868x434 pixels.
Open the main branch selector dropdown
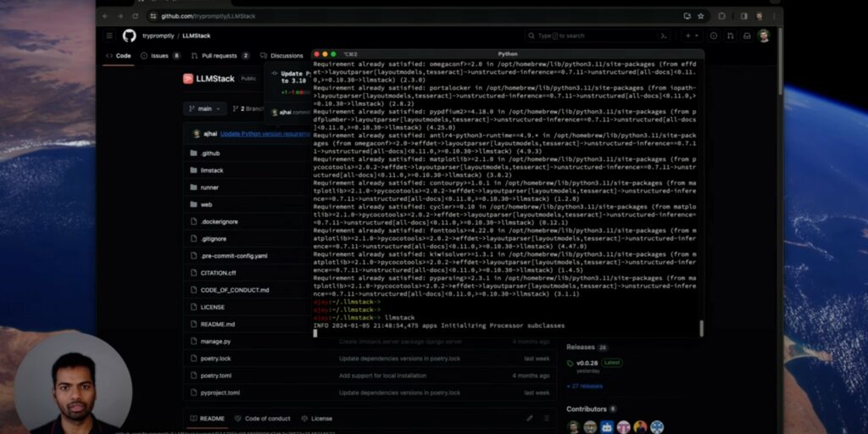click(205, 108)
